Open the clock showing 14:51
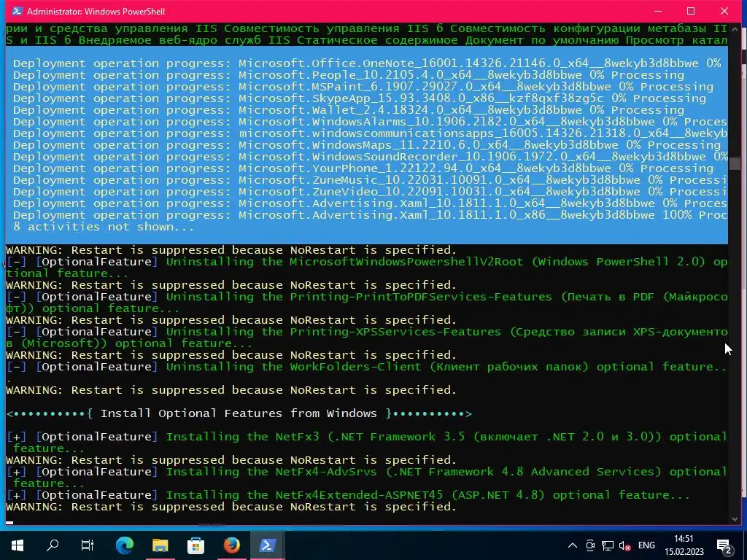 (684, 545)
